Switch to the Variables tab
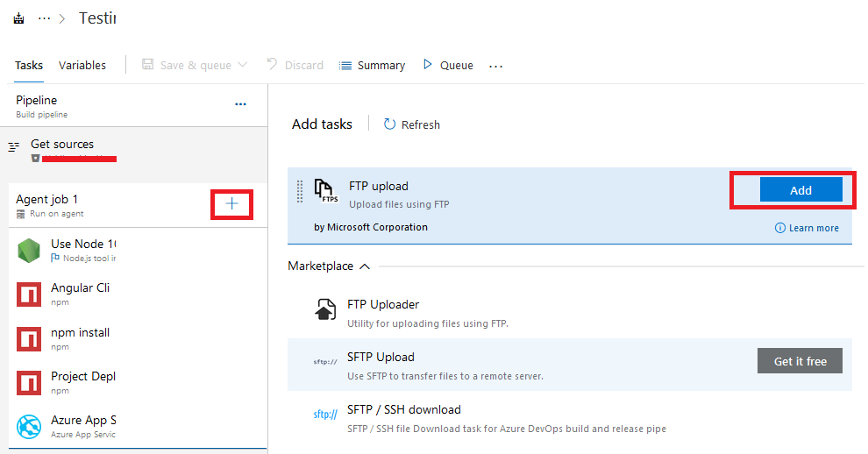 tap(82, 66)
